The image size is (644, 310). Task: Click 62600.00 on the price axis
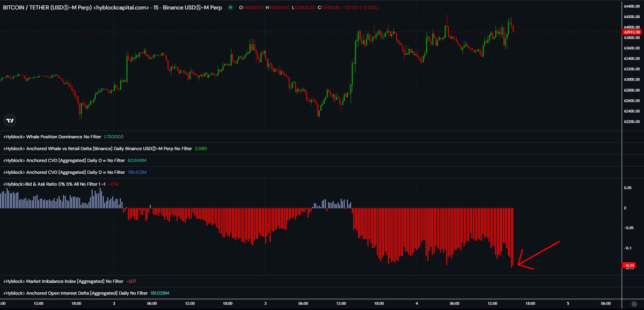click(x=632, y=101)
